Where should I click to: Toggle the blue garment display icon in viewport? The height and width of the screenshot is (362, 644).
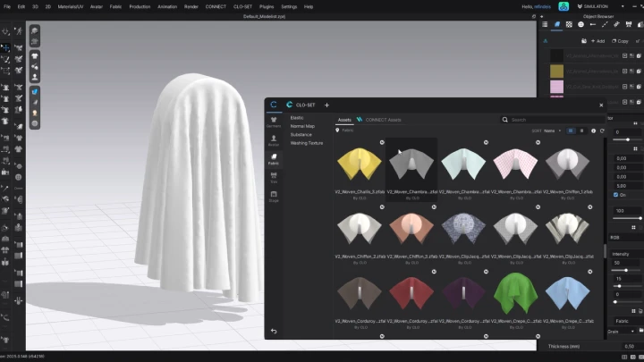35,91
